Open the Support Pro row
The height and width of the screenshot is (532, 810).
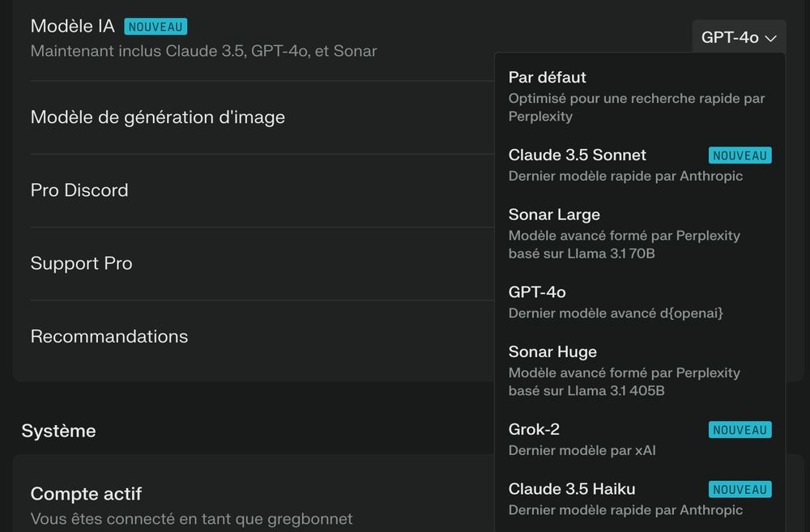point(262,263)
